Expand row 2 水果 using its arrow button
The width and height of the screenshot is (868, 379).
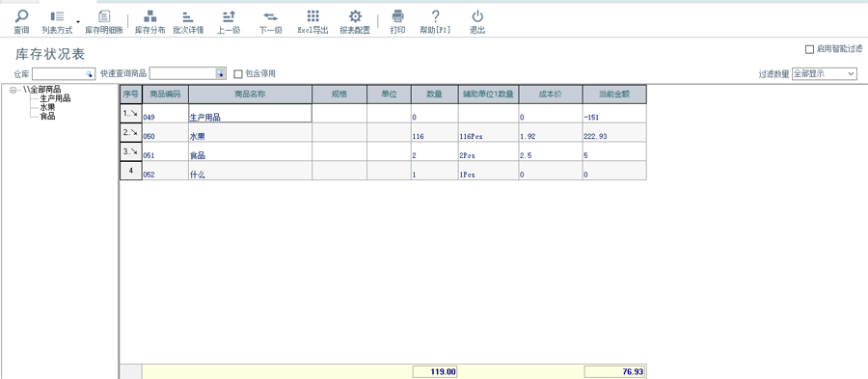coord(130,133)
